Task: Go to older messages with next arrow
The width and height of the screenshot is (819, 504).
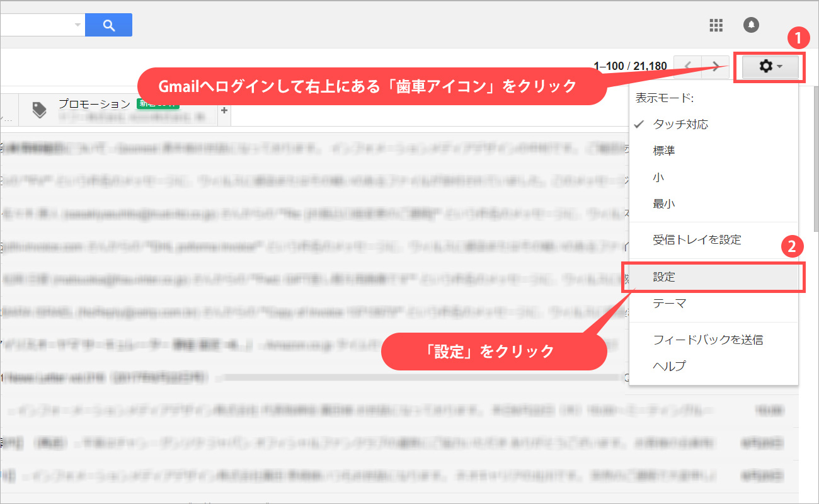Action: pos(716,66)
